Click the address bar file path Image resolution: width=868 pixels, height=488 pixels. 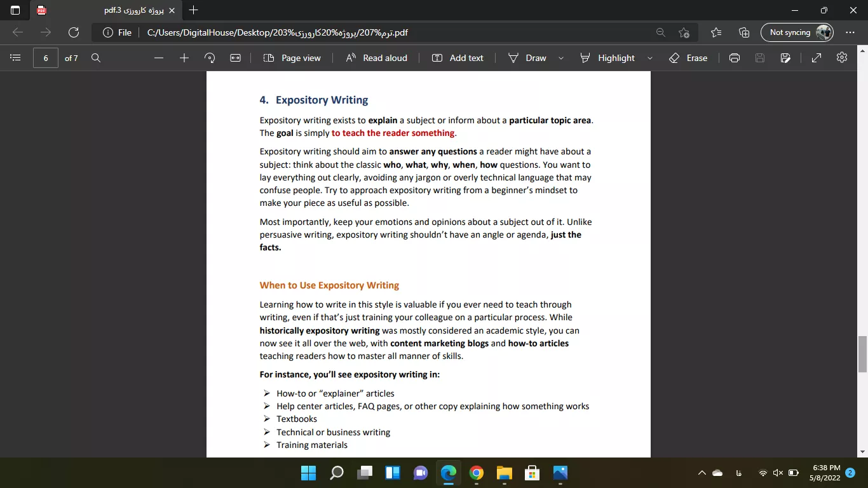[x=277, y=32]
